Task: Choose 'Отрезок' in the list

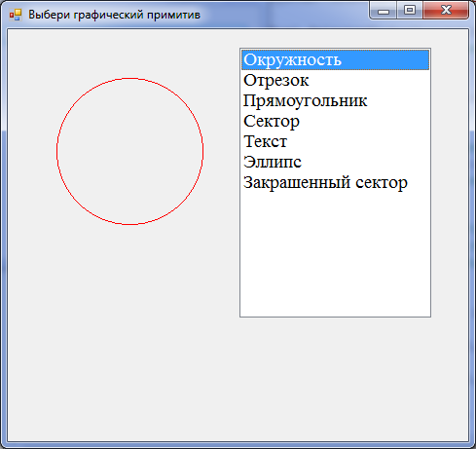Action: 335,80
